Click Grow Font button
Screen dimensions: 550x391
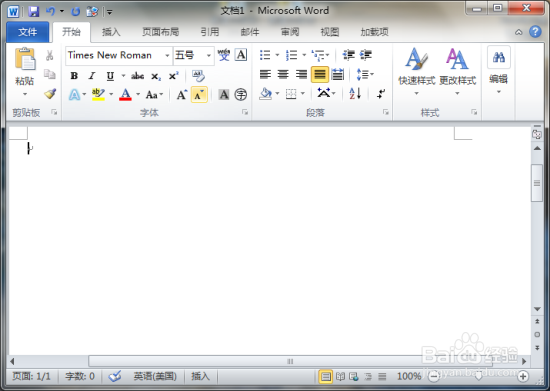[x=182, y=94]
